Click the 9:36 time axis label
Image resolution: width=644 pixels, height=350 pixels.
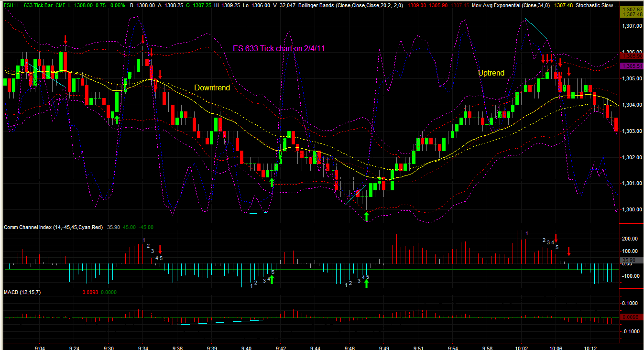178,349
